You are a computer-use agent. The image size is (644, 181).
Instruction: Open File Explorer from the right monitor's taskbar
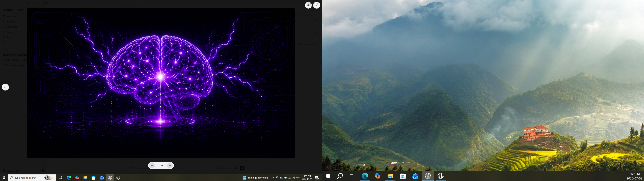[x=390, y=176]
